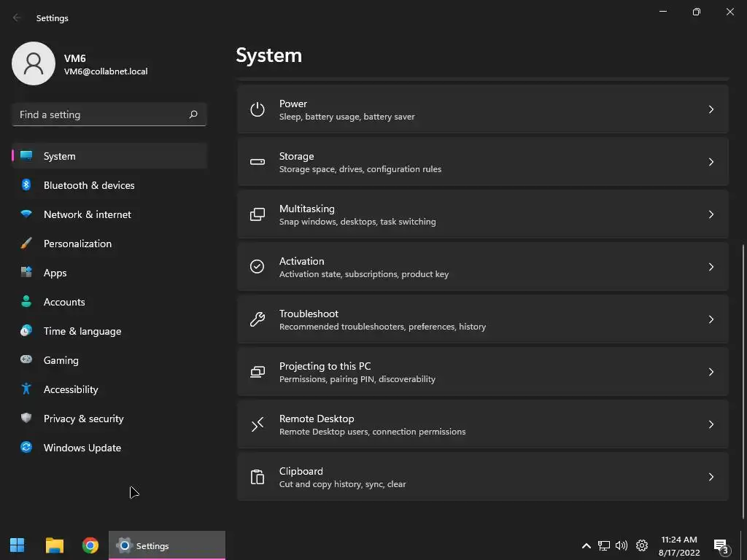
Task: Click the VM6 user avatar
Action: (x=34, y=63)
